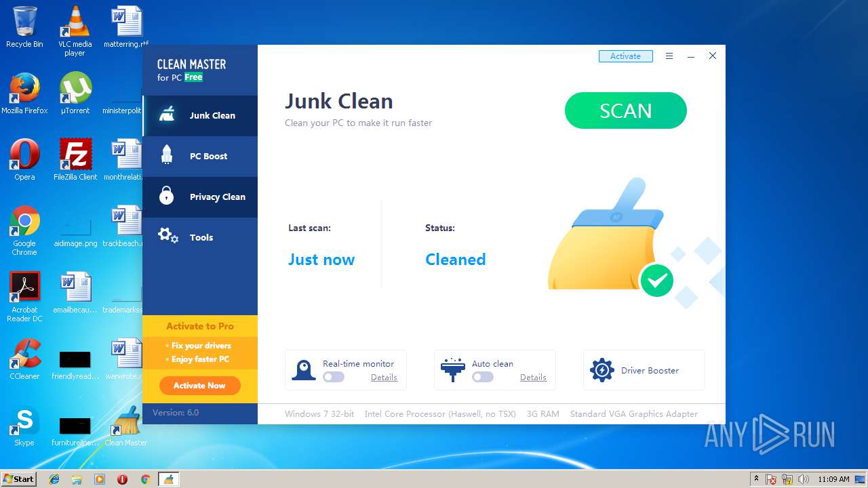Open Windows Explorer from taskbar

coord(77,479)
